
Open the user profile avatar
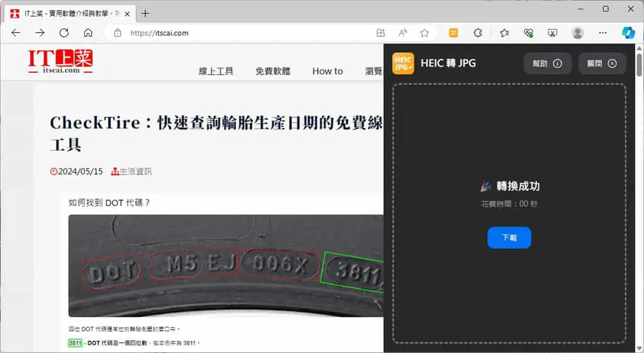point(578,33)
